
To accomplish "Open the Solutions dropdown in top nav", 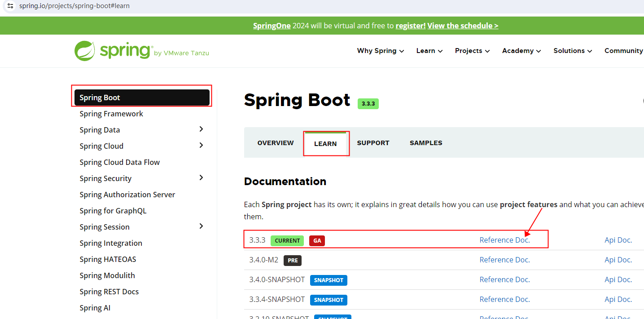I will 572,51.
